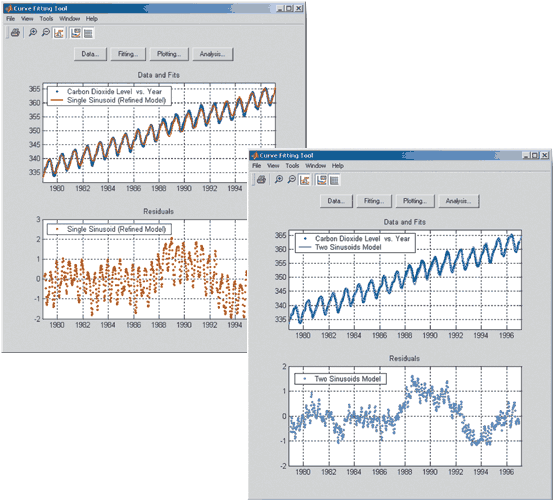Click 'Data and Fits' title in back window

[159, 75]
